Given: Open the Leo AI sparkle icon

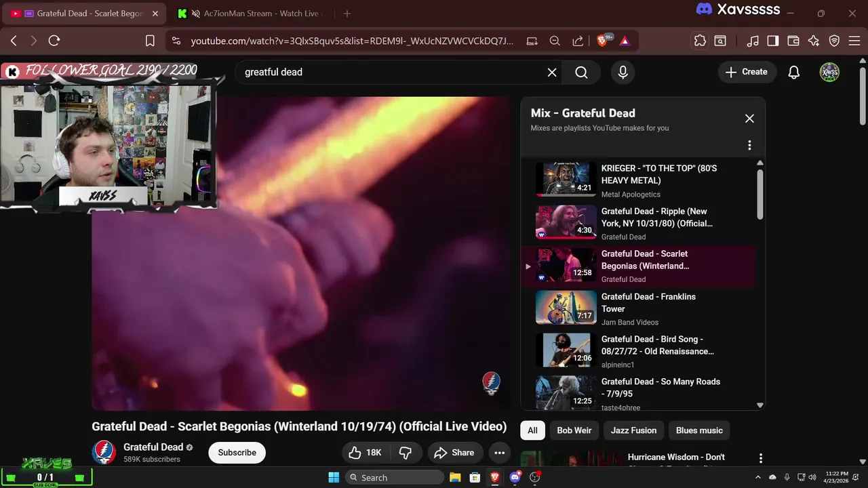Looking at the screenshot, I should tap(814, 41).
